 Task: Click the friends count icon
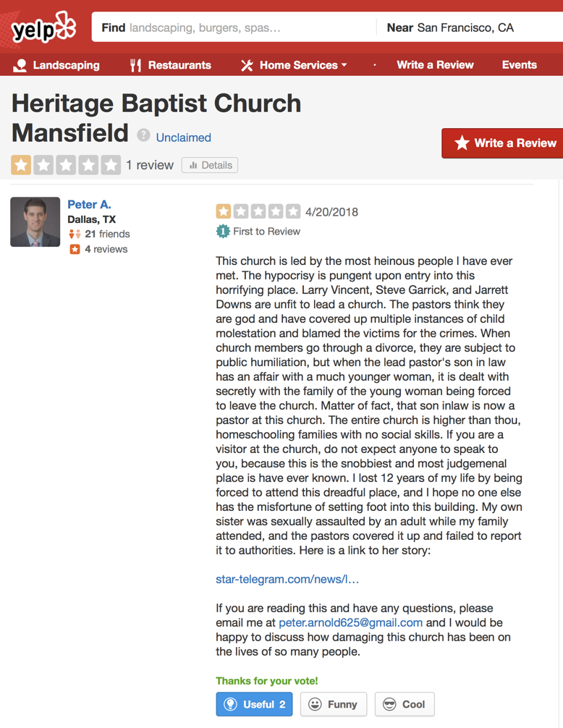tap(74, 234)
